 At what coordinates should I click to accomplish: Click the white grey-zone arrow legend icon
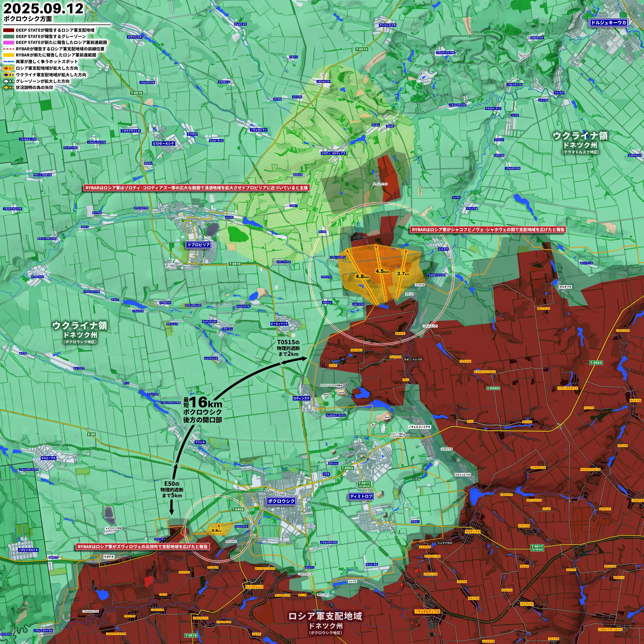[x=9, y=81]
